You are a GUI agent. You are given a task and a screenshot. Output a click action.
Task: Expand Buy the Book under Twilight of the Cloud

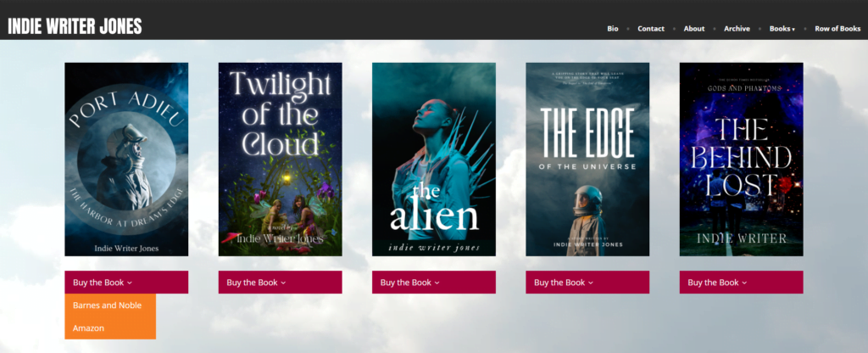pos(280,282)
